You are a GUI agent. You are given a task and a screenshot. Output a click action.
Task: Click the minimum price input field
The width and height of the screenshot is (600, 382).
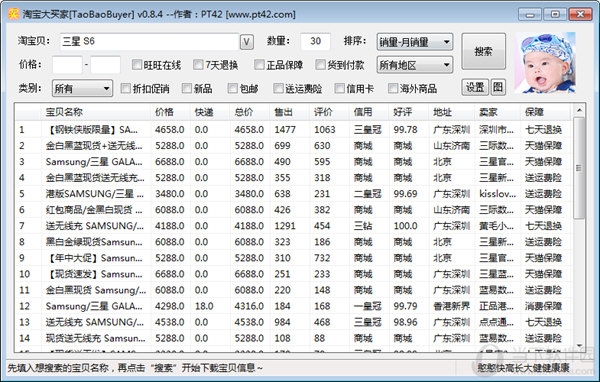[x=67, y=65]
